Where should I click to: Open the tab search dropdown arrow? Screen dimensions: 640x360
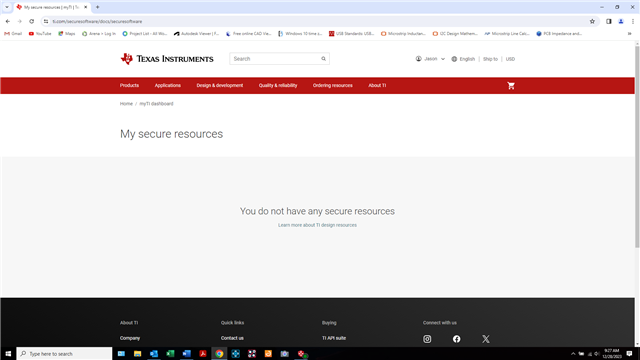click(7, 7)
